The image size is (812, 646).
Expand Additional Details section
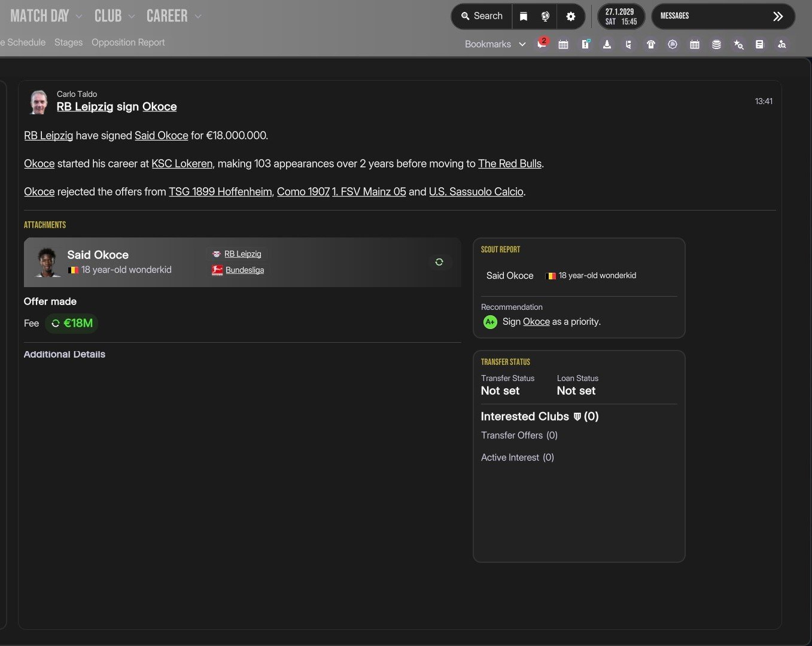65,354
